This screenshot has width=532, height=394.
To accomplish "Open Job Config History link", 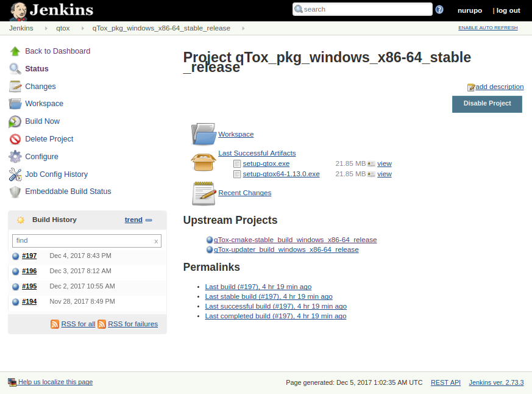I will (56, 174).
